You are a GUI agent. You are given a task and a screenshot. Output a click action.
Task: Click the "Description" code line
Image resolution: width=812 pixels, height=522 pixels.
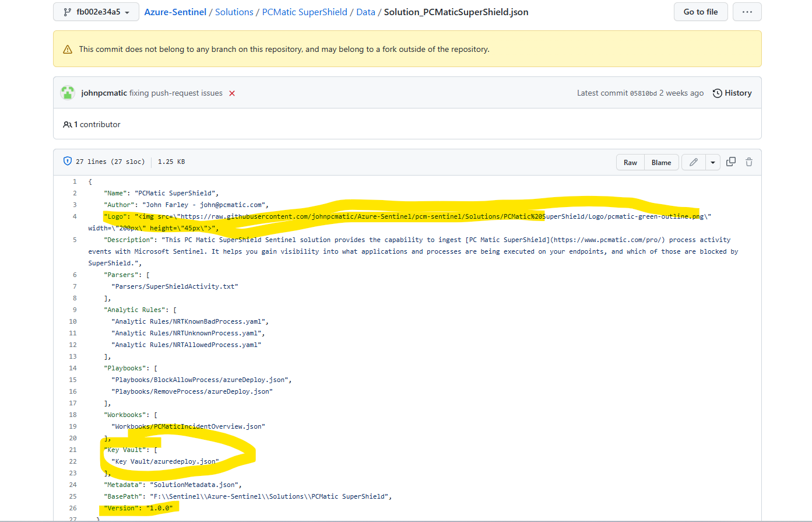coord(413,251)
